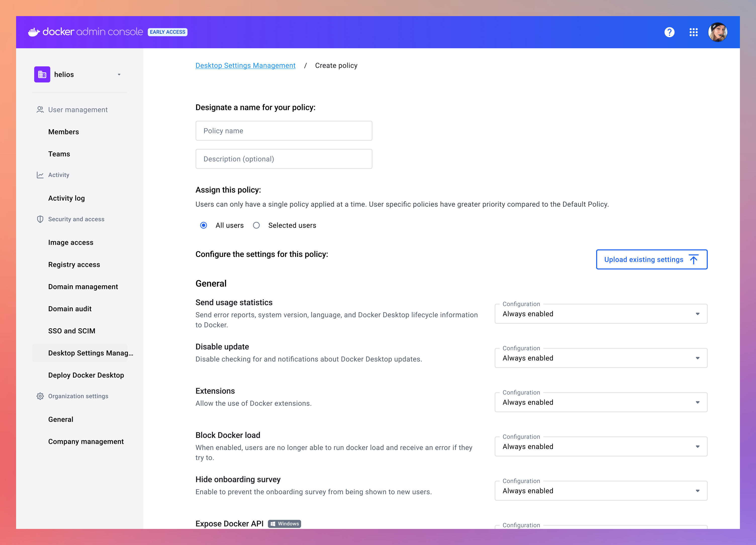Open Extensions configuration dropdown

click(601, 402)
